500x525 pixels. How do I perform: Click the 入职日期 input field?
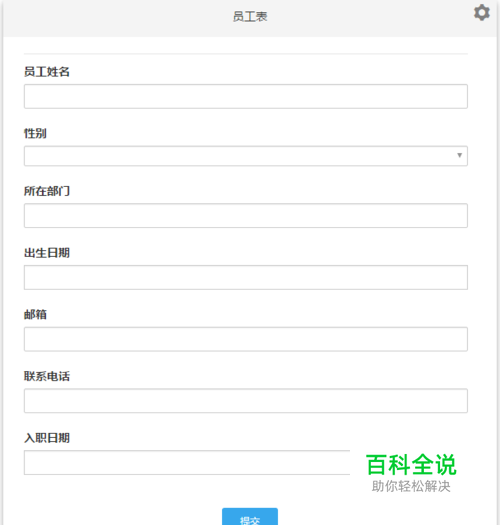[x=187, y=463]
